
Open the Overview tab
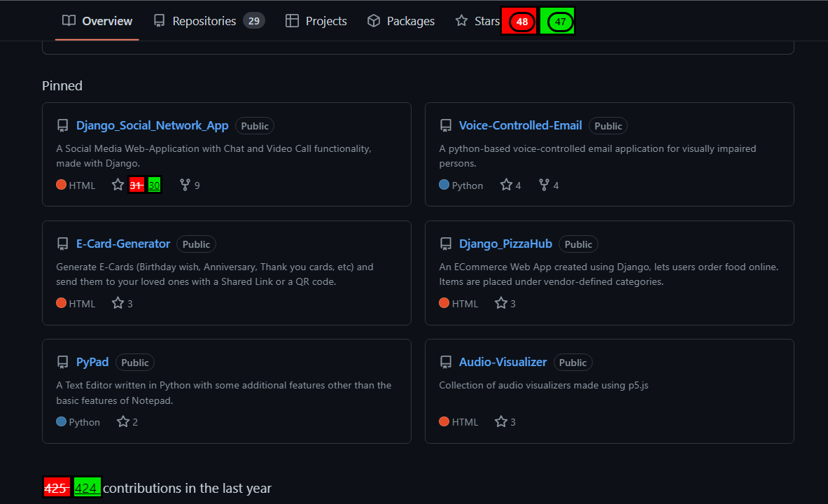point(97,21)
